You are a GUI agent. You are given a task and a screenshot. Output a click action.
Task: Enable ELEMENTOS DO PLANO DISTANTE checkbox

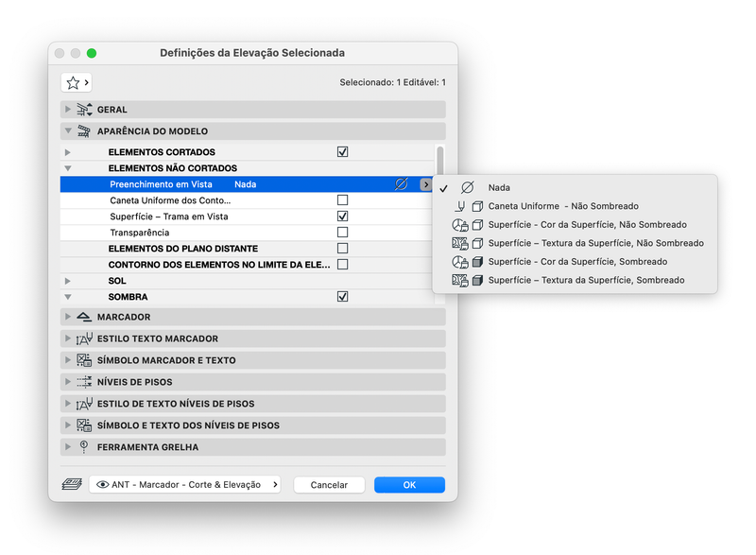coord(342,248)
